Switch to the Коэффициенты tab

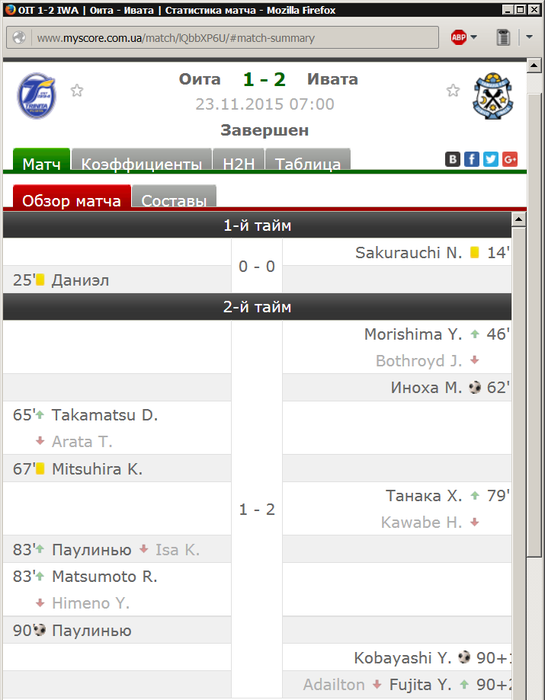tap(141, 160)
